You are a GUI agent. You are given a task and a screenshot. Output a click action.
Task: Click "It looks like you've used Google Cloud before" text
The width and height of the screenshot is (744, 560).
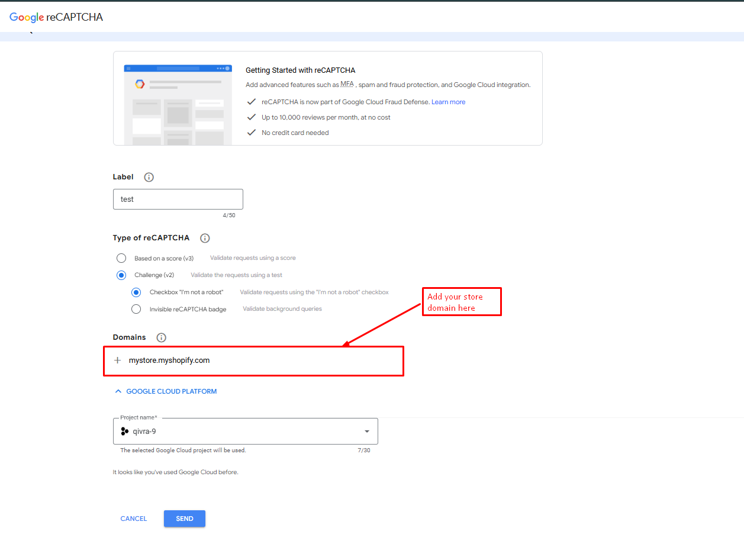point(176,472)
